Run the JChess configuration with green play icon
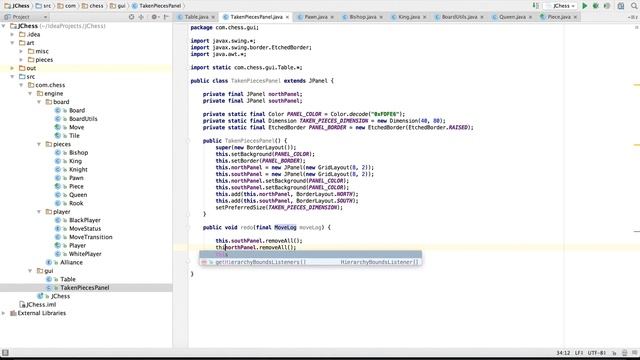Screen dimensions: 640x360 point(584,6)
